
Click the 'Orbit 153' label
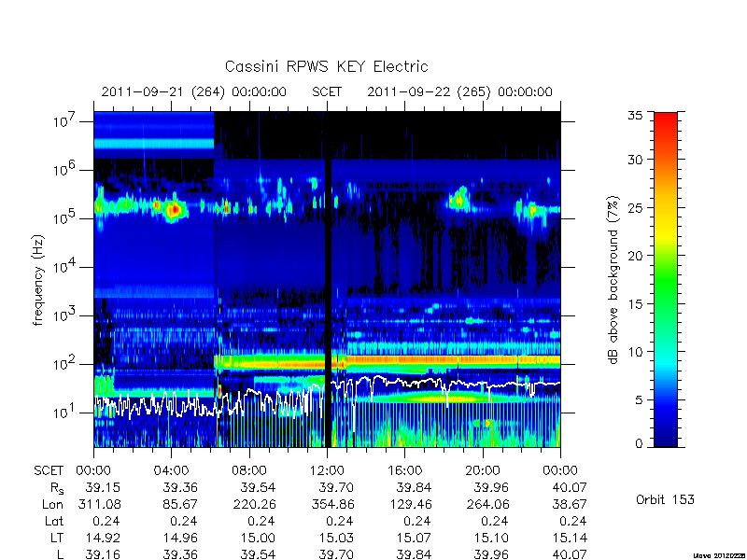tap(665, 499)
